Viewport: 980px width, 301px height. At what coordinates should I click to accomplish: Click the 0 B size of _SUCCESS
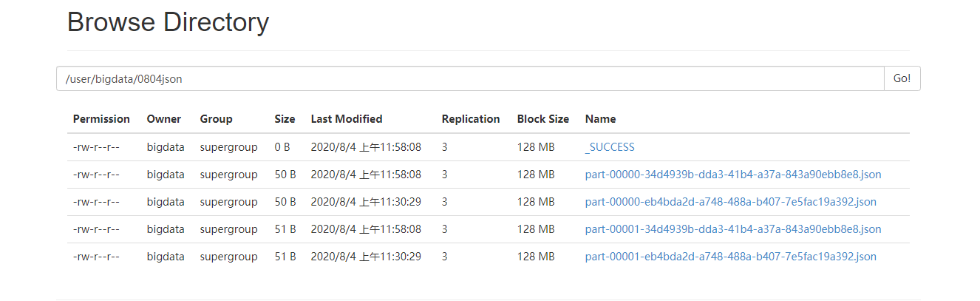(282, 147)
